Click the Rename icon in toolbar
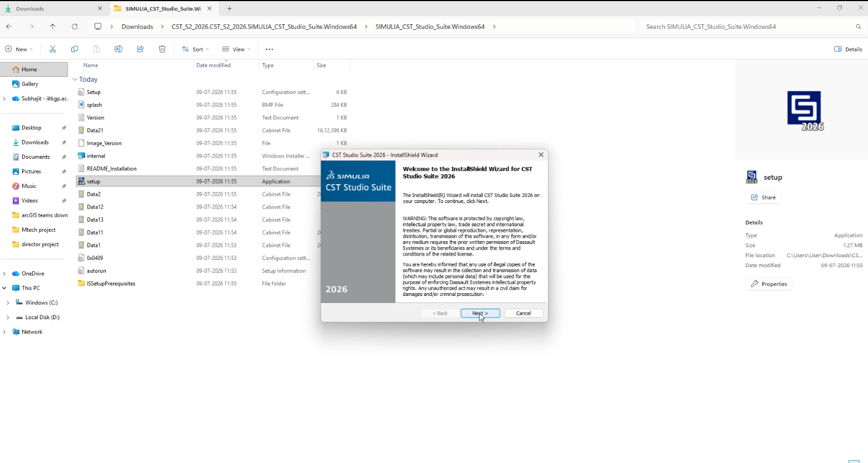Viewport: 868px width, 463px height. [x=118, y=49]
